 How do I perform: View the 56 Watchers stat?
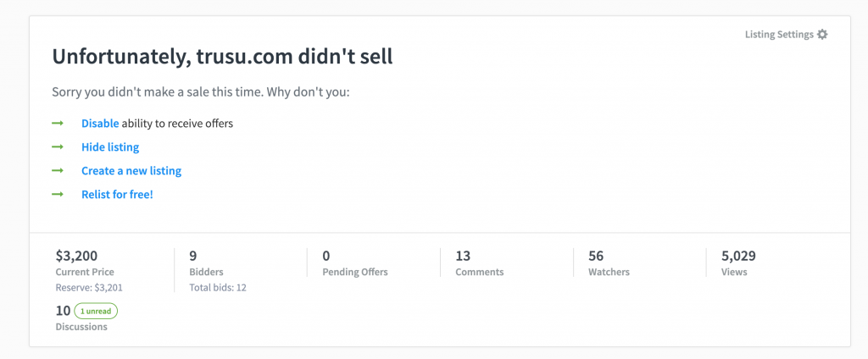[609, 263]
